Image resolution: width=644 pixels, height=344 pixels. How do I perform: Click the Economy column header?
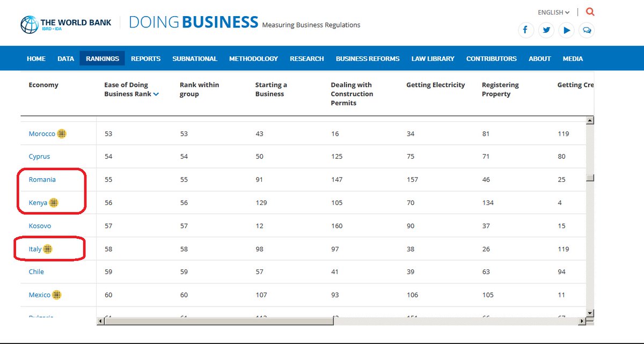[43, 85]
